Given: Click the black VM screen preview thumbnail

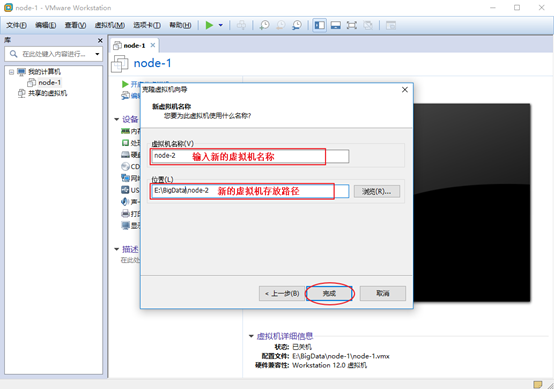Looking at the screenshot, I should [x=472, y=203].
